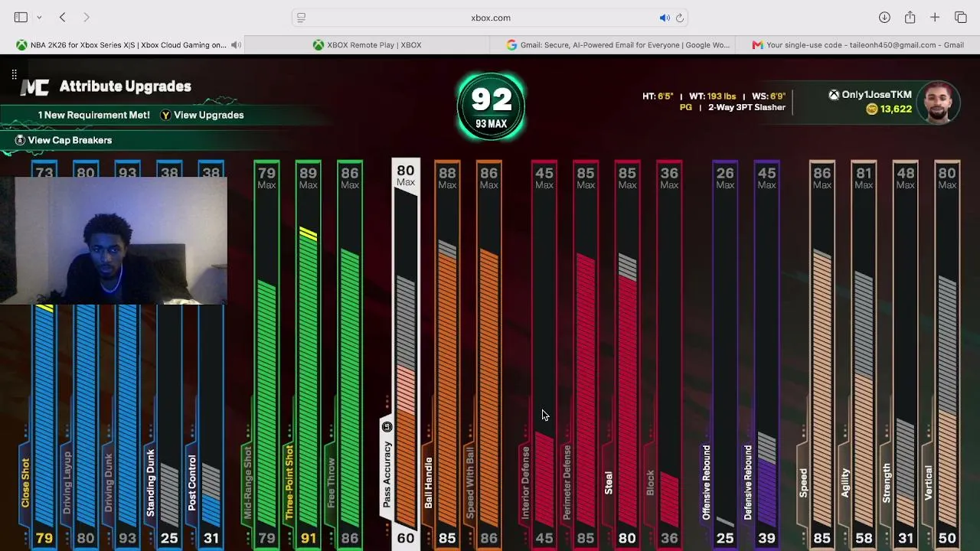The height and width of the screenshot is (551, 980).
Task: Reload the xbox.com page
Action: click(679, 18)
